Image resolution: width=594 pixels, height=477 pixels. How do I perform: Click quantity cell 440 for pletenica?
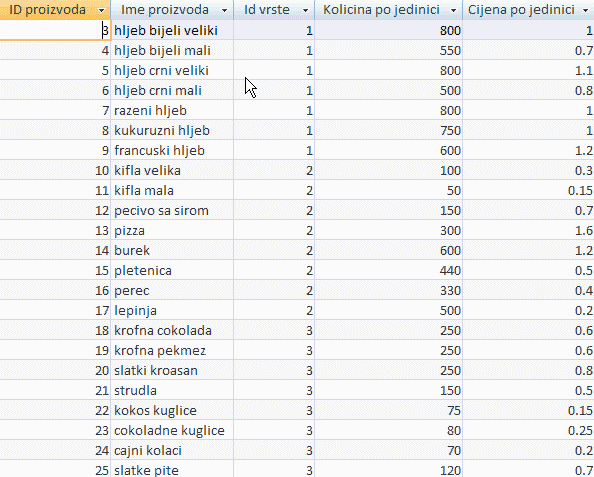[x=389, y=271]
